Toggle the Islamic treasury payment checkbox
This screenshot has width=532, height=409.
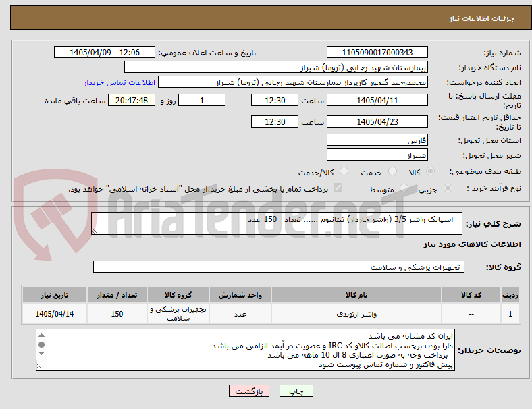tap(338, 188)
